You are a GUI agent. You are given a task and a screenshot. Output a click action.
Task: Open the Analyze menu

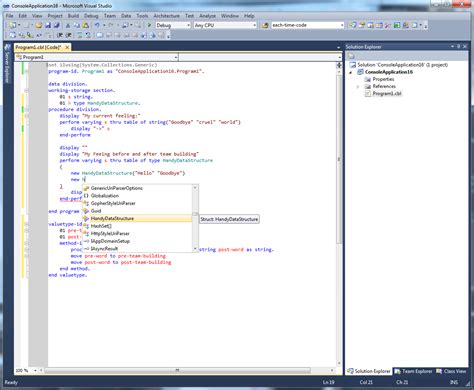click(207, 16)
